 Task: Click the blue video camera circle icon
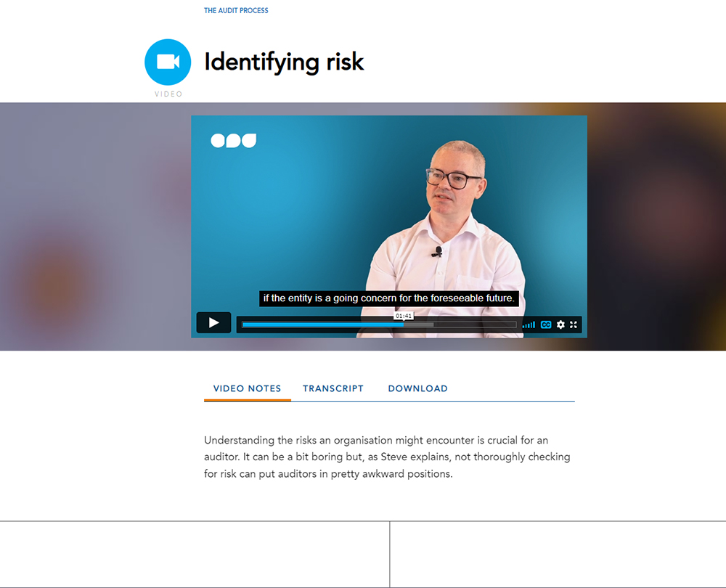point(168,62)
